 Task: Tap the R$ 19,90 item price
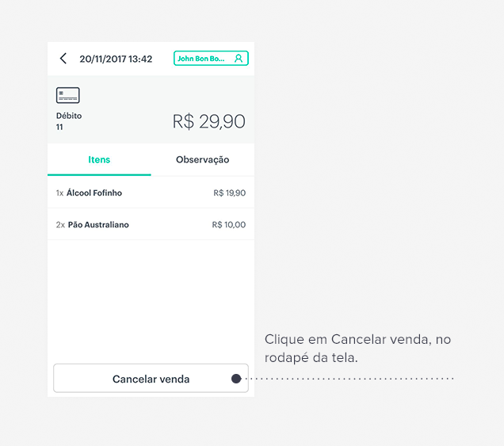point(230,193)
